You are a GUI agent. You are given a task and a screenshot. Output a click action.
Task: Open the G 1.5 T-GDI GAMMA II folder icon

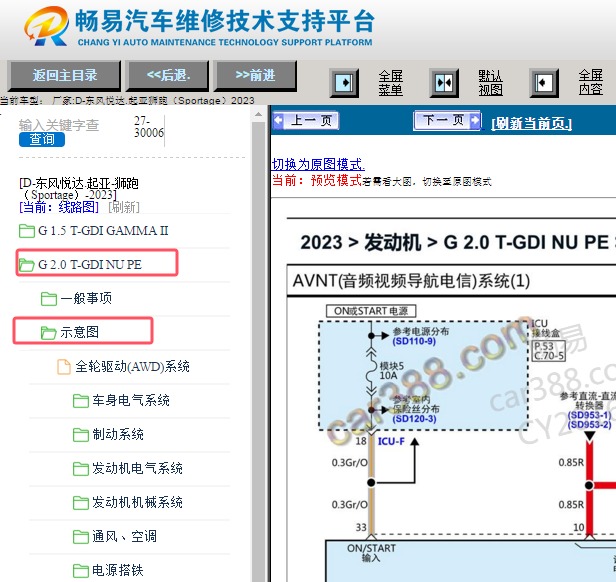(27, 231)
